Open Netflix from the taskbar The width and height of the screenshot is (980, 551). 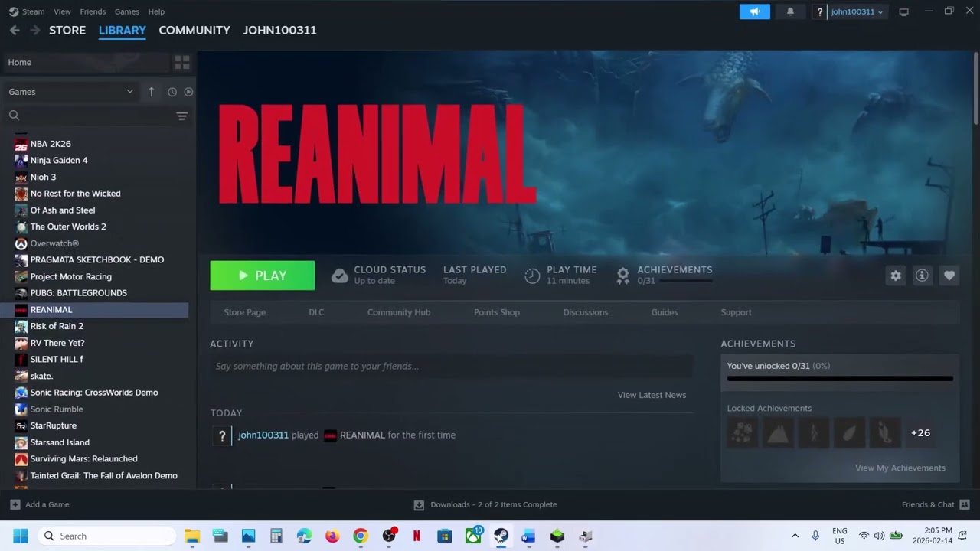tap(416, 536)
